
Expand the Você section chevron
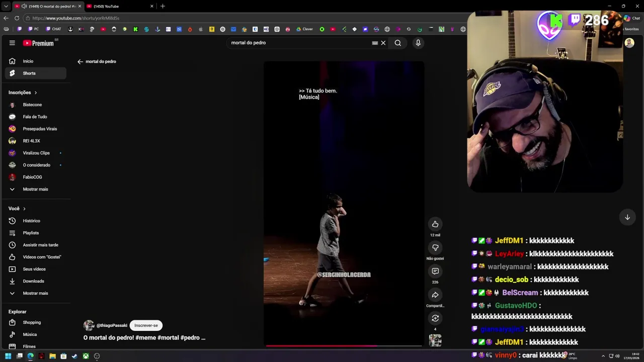24,209
